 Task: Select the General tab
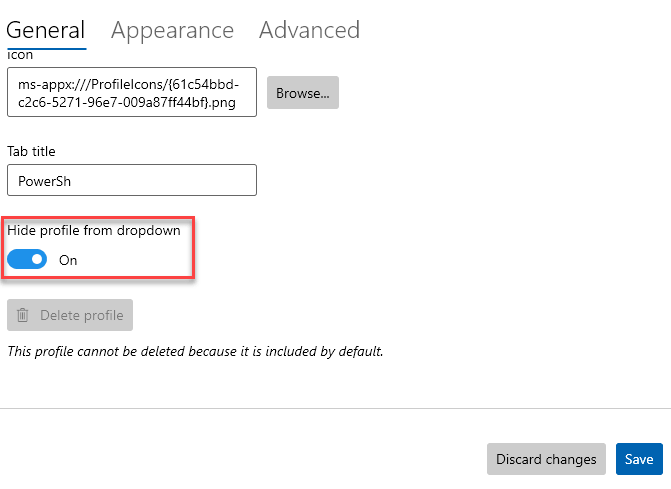click(46, 30)
